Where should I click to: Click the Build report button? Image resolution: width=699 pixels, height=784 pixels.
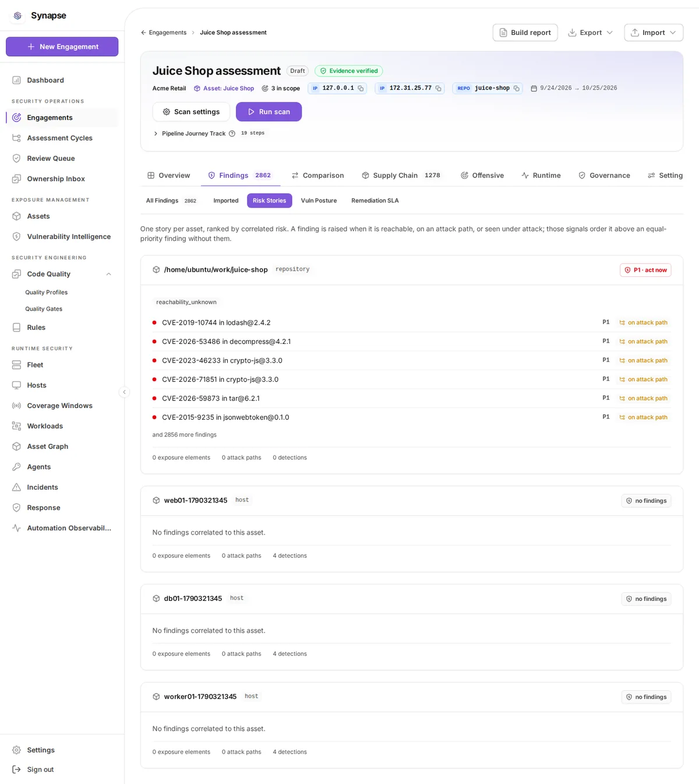pos(525,33)
